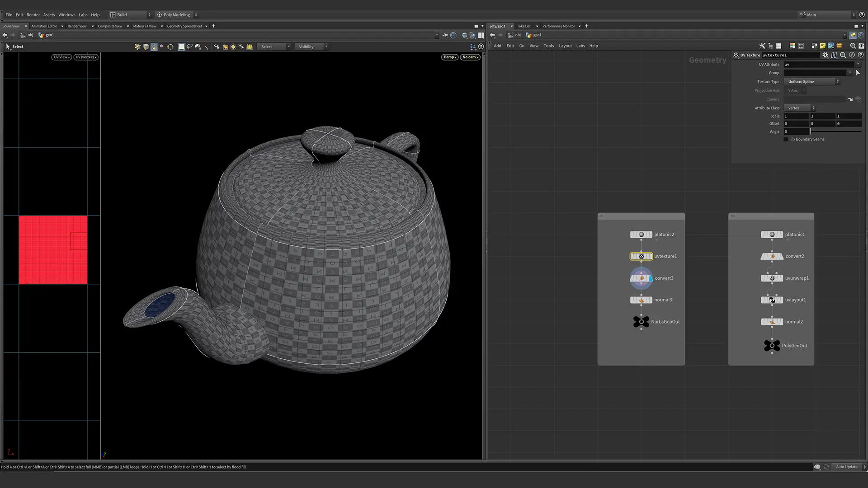Click the sticky note icon in network toolbar
Viewport: 868px width, 488px height.
[x=823, y=46]
